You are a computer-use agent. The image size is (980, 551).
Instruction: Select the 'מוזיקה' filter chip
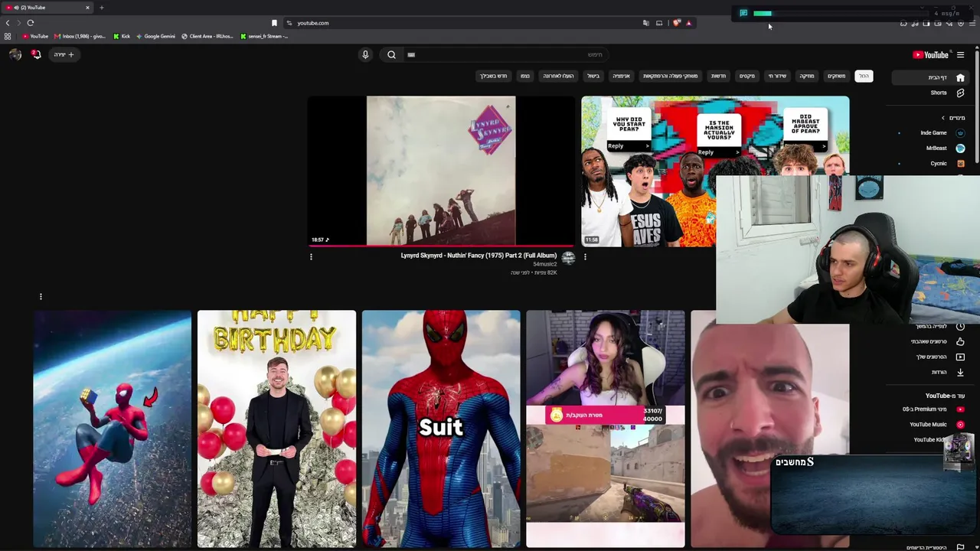807,76
